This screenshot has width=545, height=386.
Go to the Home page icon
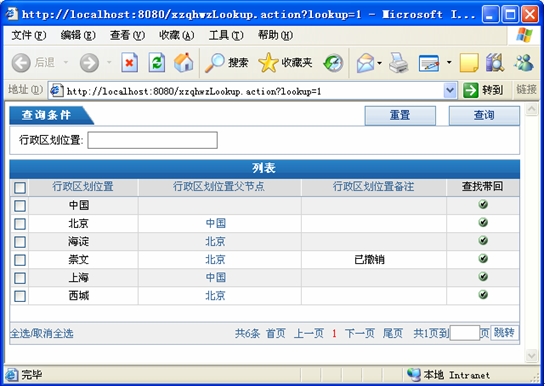click(184, 63)
